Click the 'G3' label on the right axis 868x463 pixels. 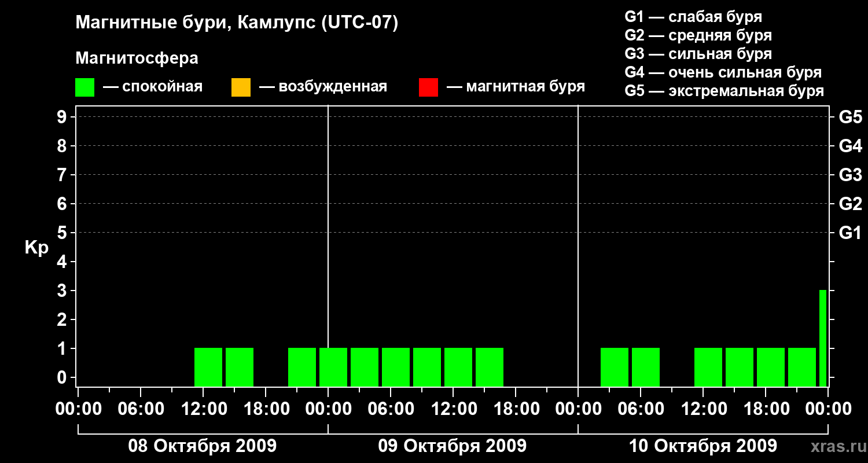tap(851, 175)
